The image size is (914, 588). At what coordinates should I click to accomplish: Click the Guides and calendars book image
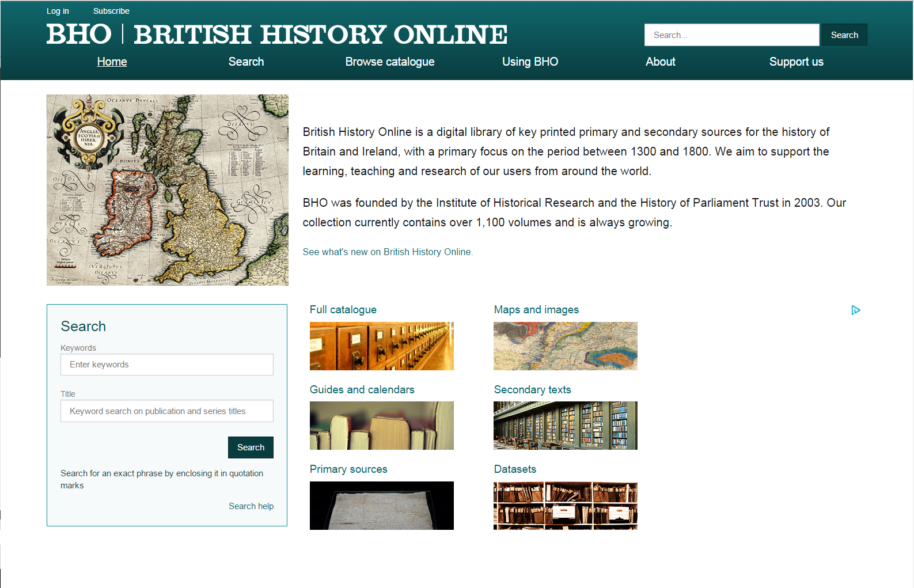click(x=381, y=425)
